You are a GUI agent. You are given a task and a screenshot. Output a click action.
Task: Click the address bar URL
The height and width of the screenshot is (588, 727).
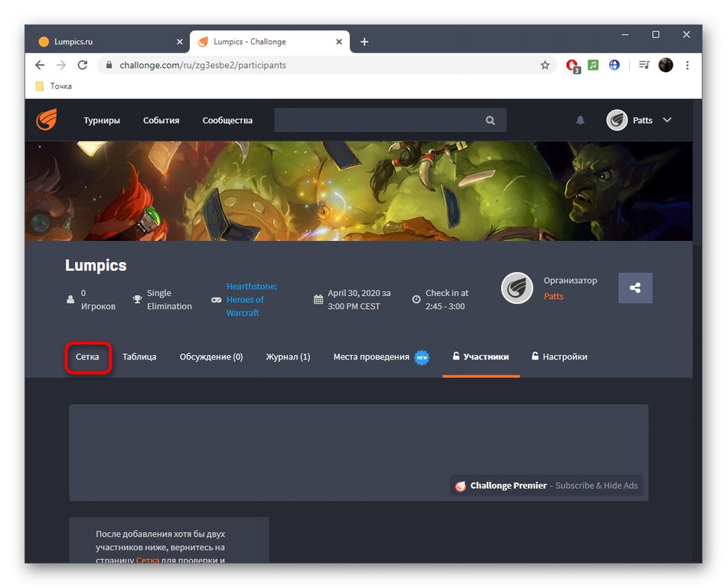click(x=203, y=65)
